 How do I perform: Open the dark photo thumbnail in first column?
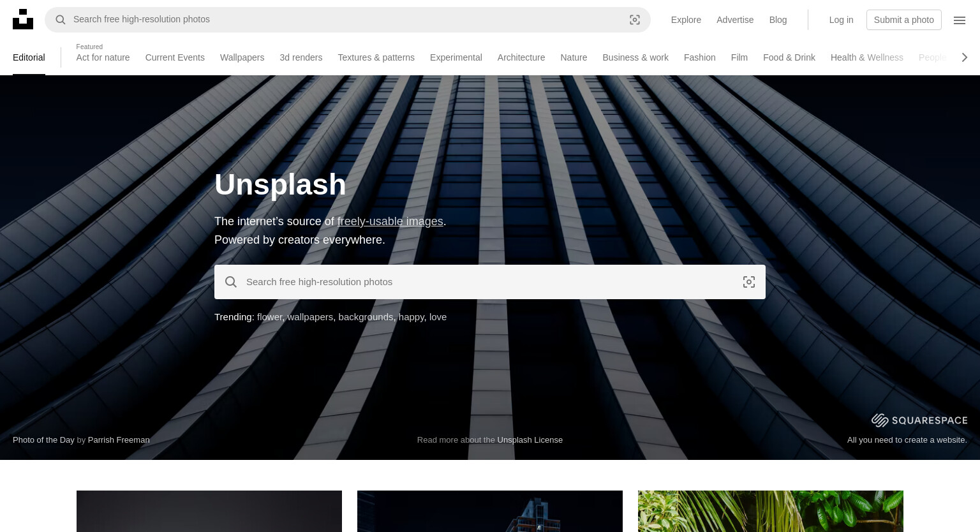(209, 511)
